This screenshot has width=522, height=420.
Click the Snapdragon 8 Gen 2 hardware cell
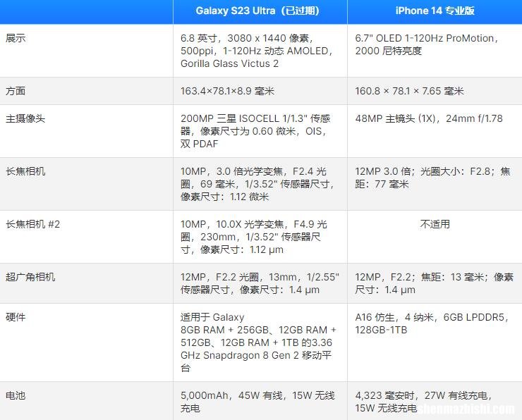(260, 342)
